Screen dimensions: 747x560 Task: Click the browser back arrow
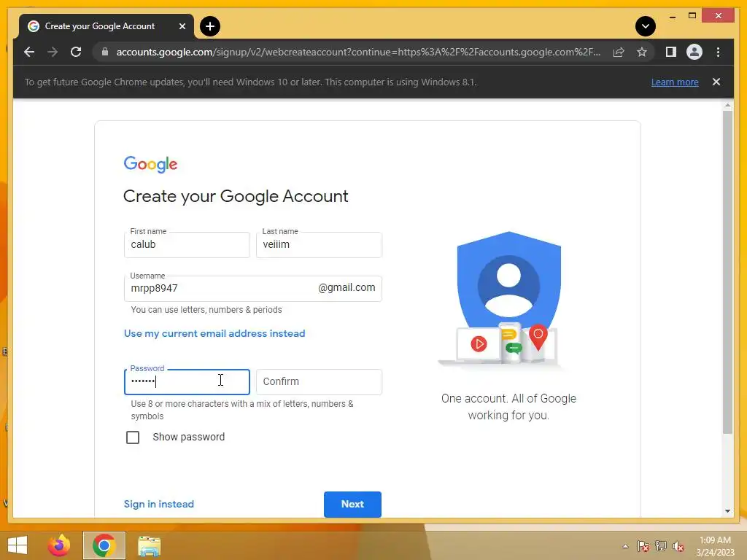click(x=29, y=52)
